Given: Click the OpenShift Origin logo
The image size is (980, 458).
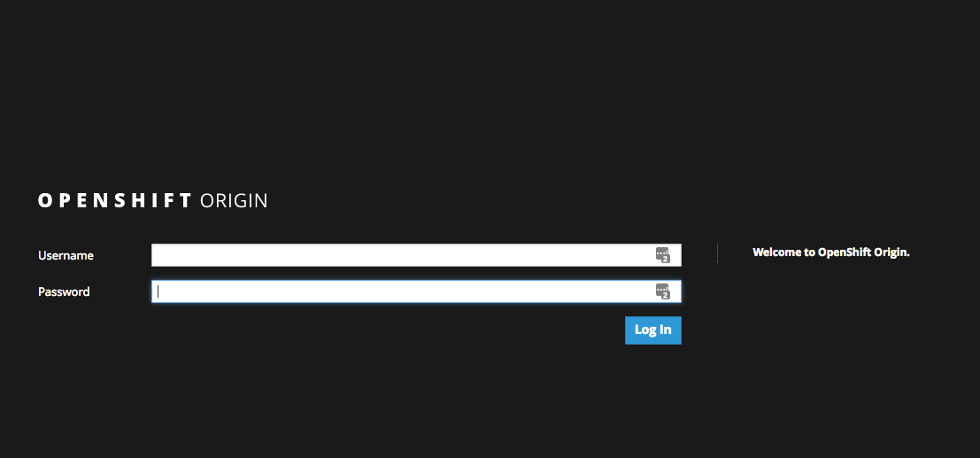Looking at the screenshot, I should (152, 200).
